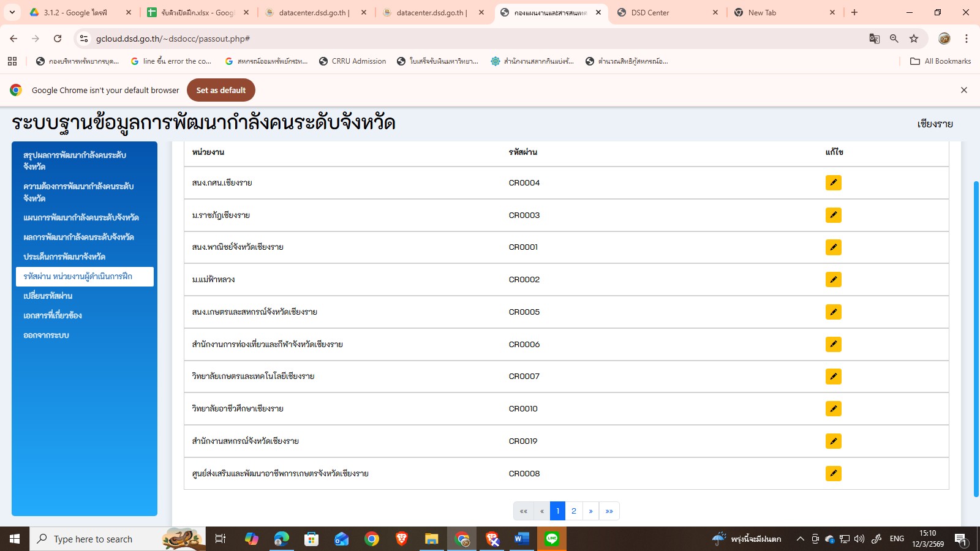Click the zoom magnifier icon in address bar
Screen dimensions: 980x551
(894, 39)
